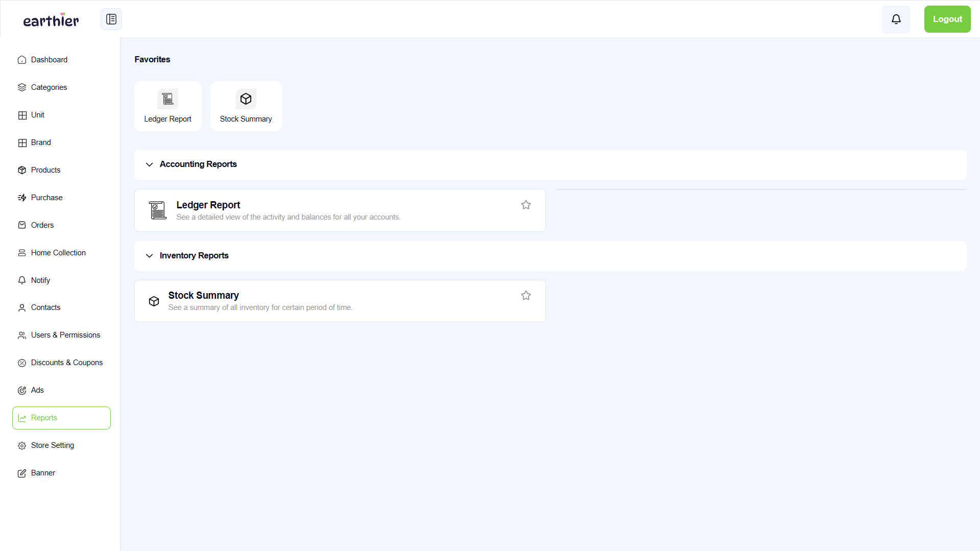Screen dimensions: 980x551
Task: Select the Store Setting gear icon
Action: click(x=22, y=445)
